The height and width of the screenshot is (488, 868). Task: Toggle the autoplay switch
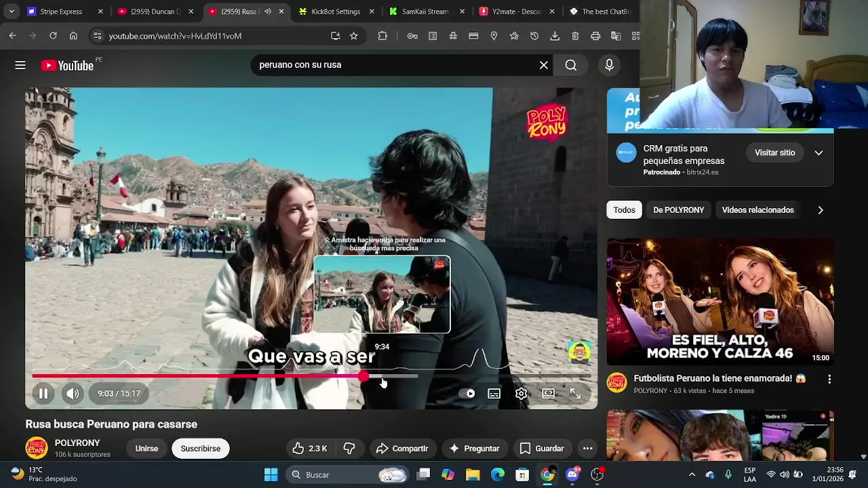pyautogui.click(x=467, y=393)
